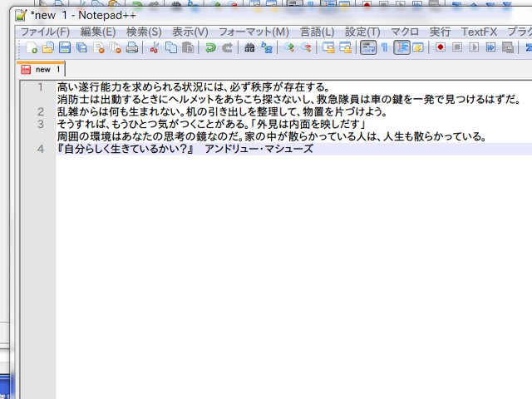
Task: Open the マクロ menu
Action: (405, 32)
